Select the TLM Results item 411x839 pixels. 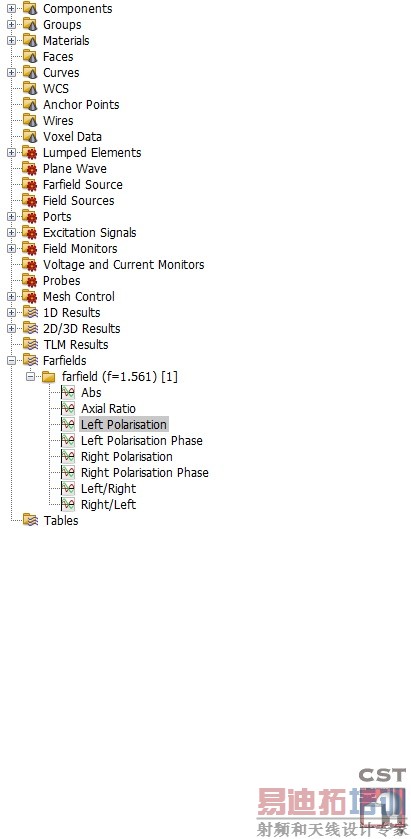75,345
